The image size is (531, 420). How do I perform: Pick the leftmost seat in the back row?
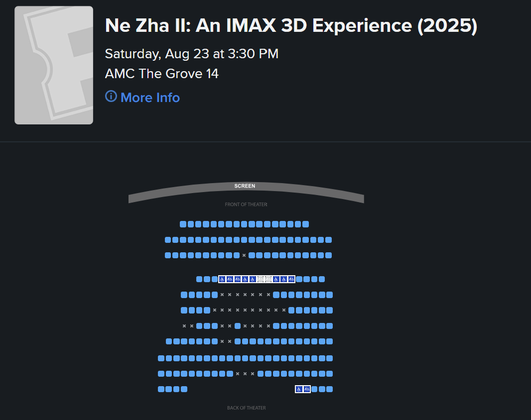tap(161, 389)
